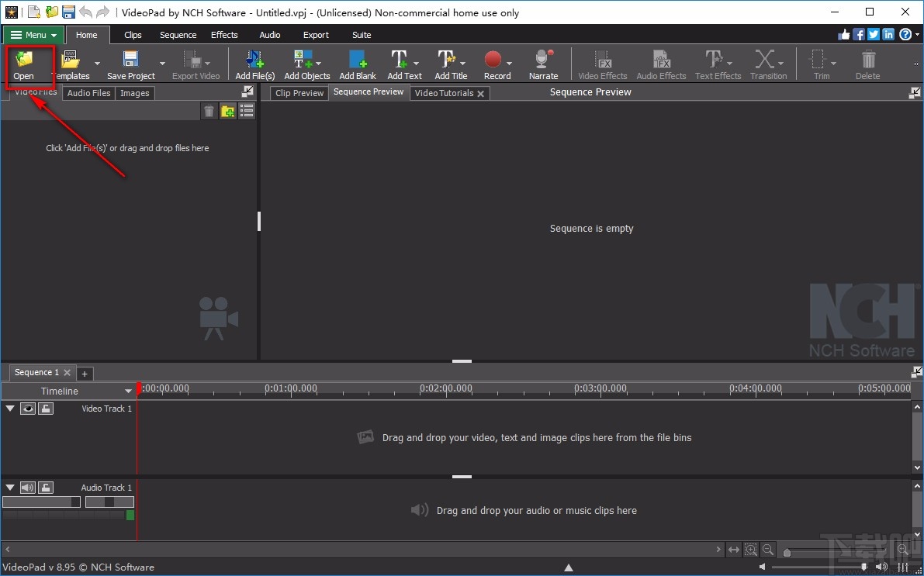The height and width of the screenshot is (576, 924).
Task: Open the Audio Files bin tab
Action: click(88, 93)
